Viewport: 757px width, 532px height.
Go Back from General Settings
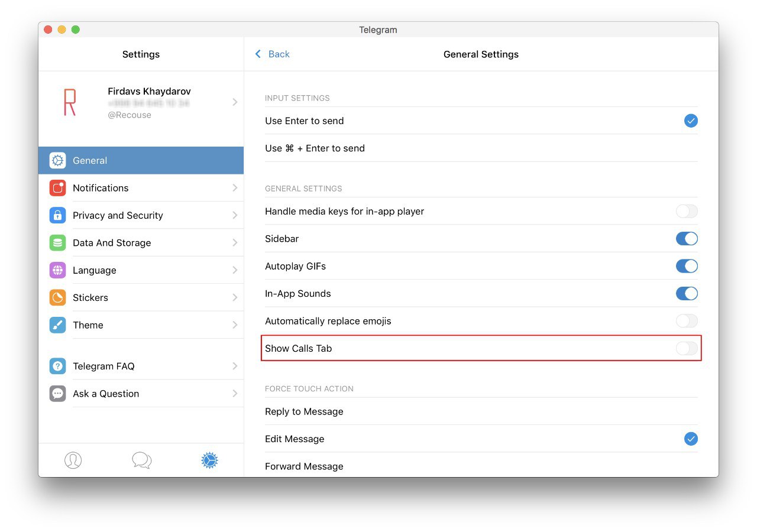272,54
